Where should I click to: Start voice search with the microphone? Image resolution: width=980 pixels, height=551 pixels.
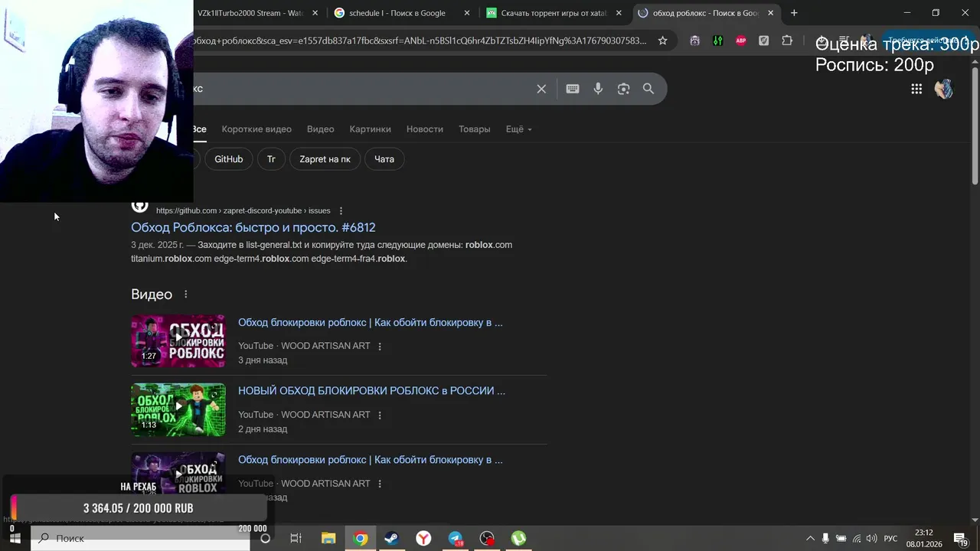(598, 89)
